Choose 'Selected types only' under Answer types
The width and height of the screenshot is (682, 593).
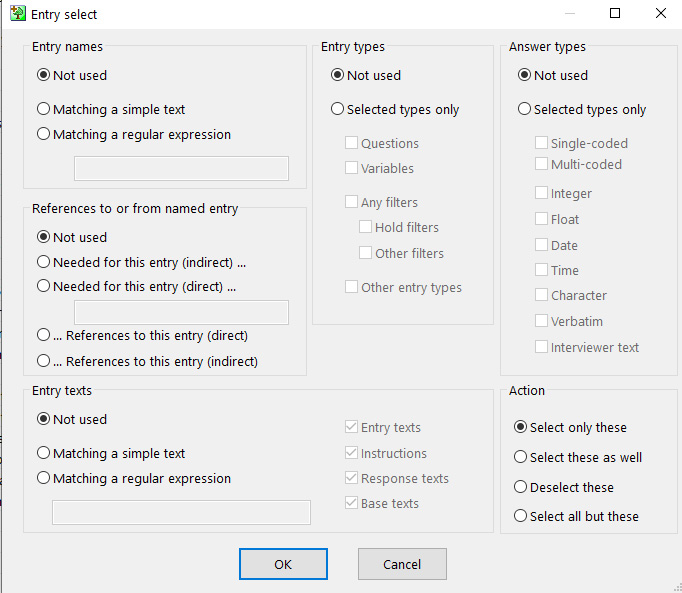pos(524,109)
